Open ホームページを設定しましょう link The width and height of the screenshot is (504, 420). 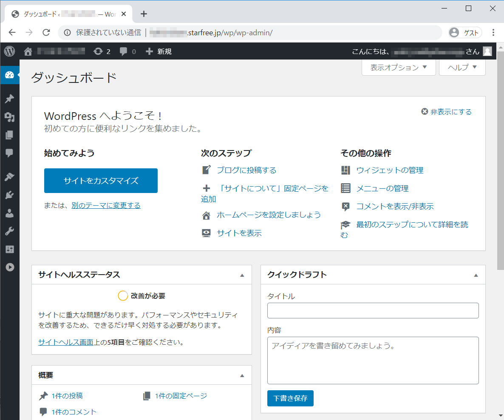point(269,215)
